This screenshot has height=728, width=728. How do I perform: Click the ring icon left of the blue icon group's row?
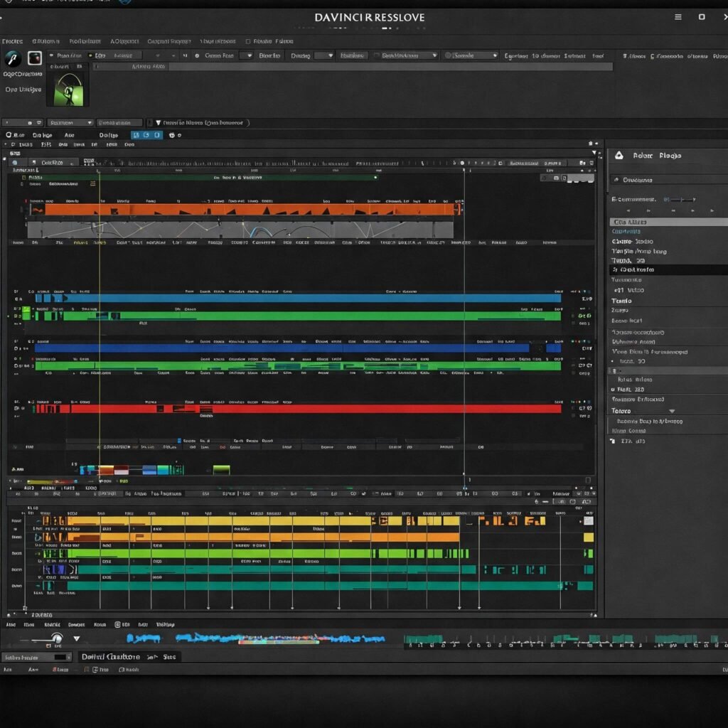click(x=9, y=135)
